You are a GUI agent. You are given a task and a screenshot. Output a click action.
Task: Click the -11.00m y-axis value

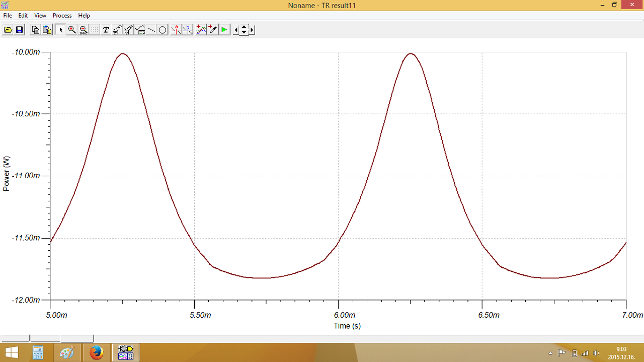click(x=25, y=176)
